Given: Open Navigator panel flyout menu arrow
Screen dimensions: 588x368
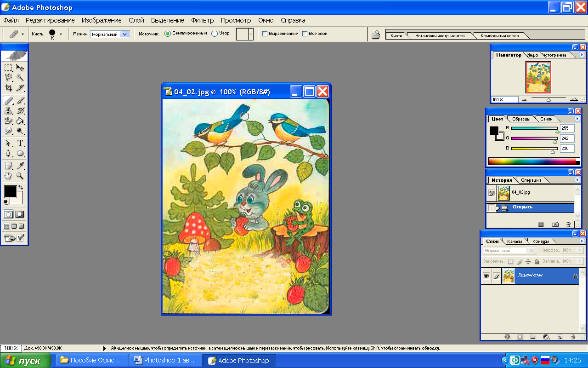Looking at the screenshot, I should [x=582, y=55].
